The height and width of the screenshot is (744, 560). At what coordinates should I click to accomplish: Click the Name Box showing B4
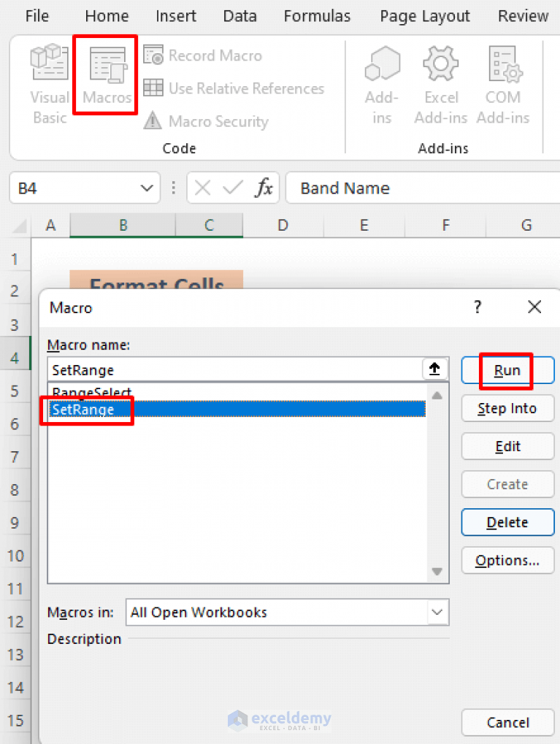(x=76, y=188)
